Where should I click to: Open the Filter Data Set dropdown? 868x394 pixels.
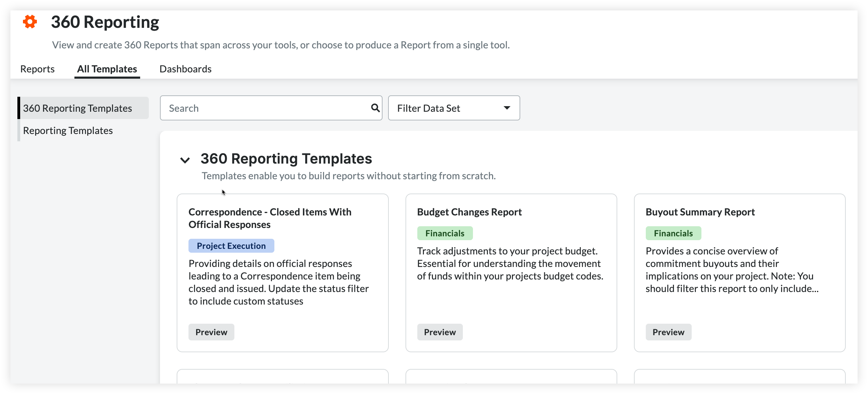point(453,108)
